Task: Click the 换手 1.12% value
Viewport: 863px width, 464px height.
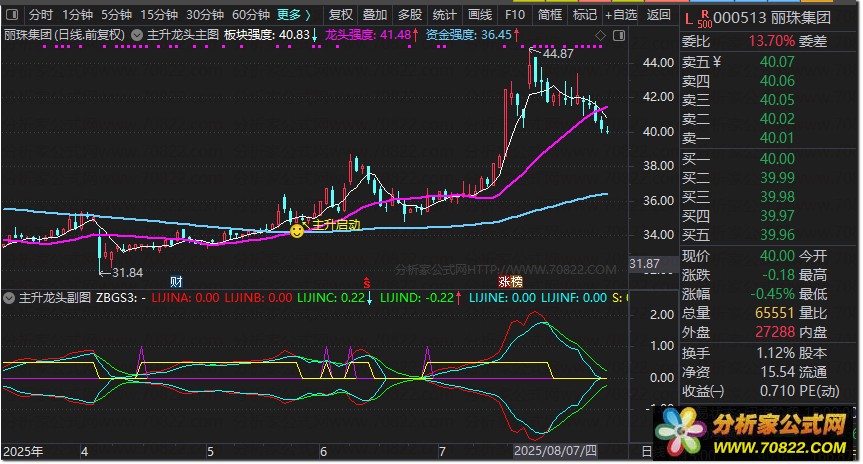Action: click(x=775, y=353)
